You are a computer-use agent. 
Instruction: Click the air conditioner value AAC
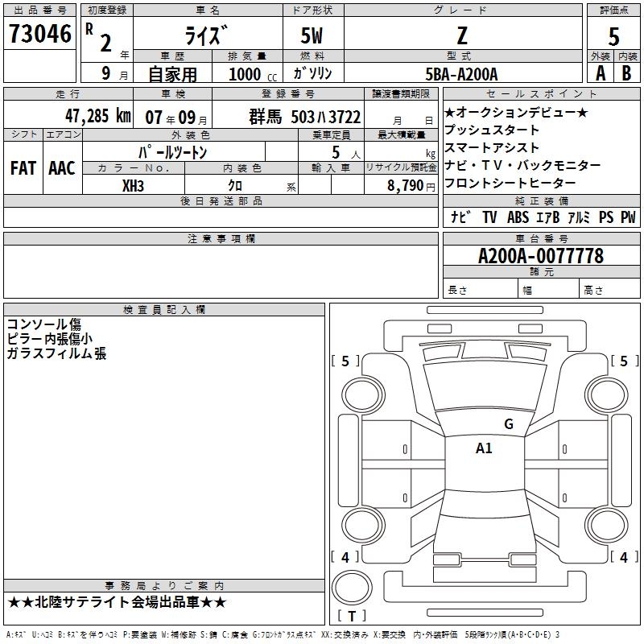pos(62,168)
